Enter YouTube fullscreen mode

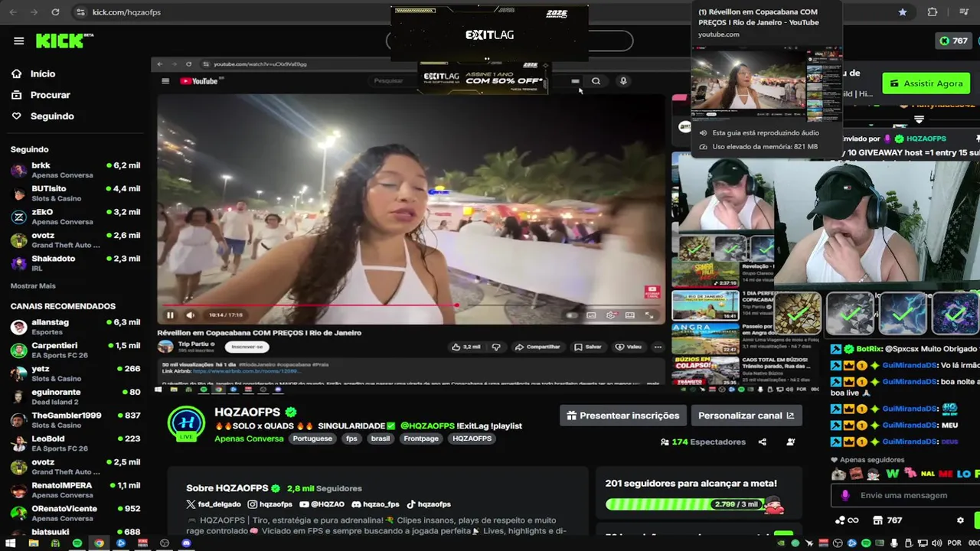click(649, 315)
